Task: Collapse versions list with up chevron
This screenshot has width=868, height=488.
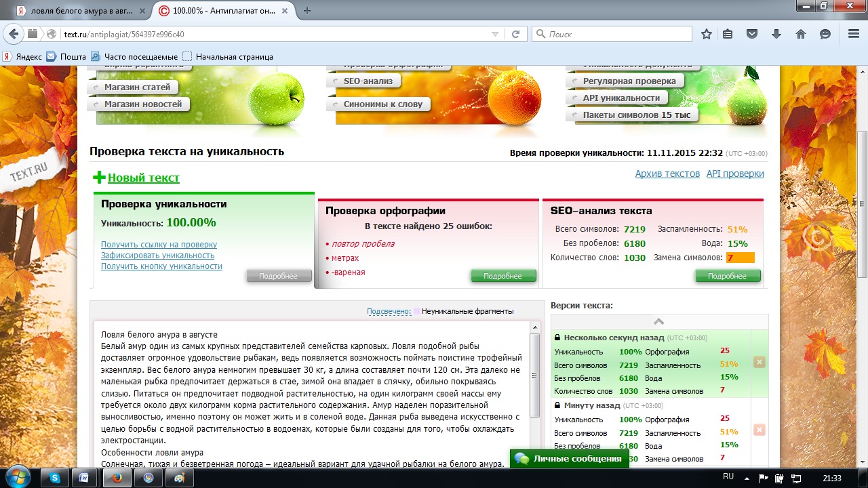Action: pyautogui.click(x=658, y=321)
